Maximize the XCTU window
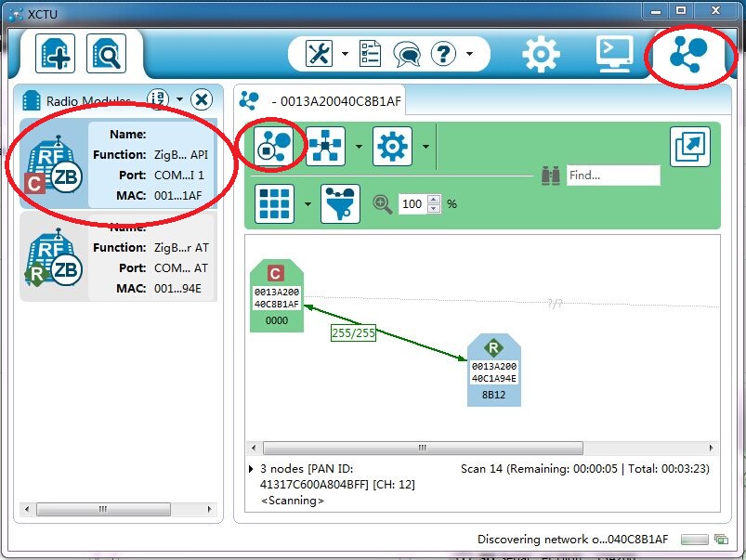This screenshot has height=560, width=746. pyautogui.click(x=681, y=10)
